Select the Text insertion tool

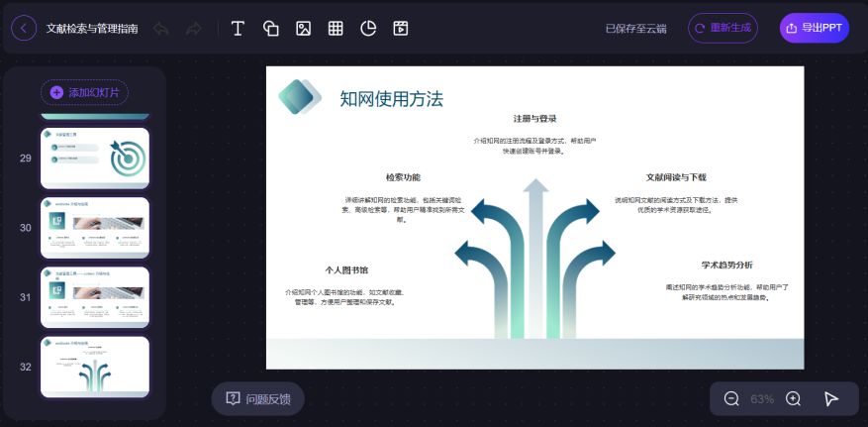point(239,29)
